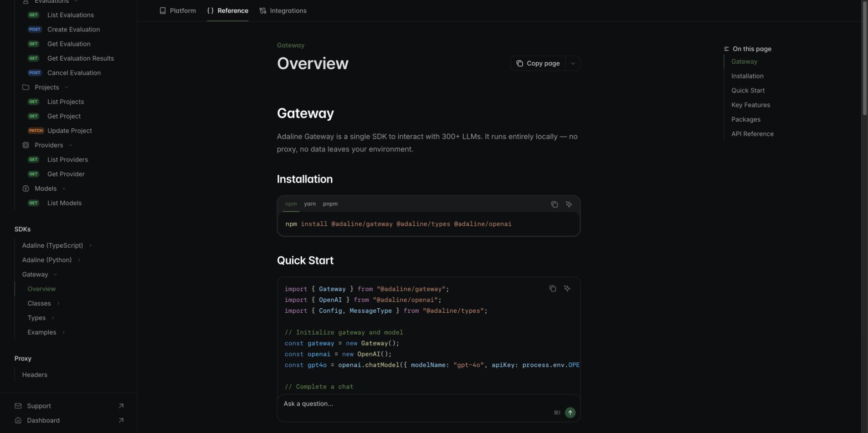Open the Platform tab
The image size is (868, 433).
[178, 10]
